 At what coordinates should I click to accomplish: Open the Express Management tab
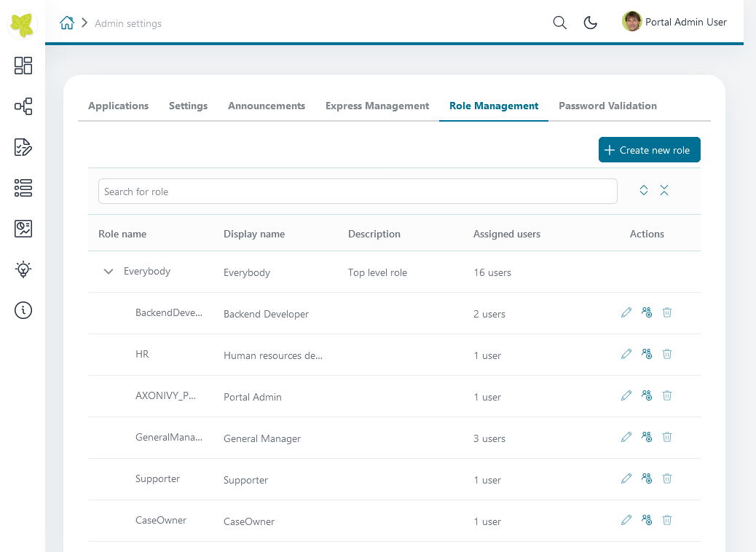[x=377, y=106]
